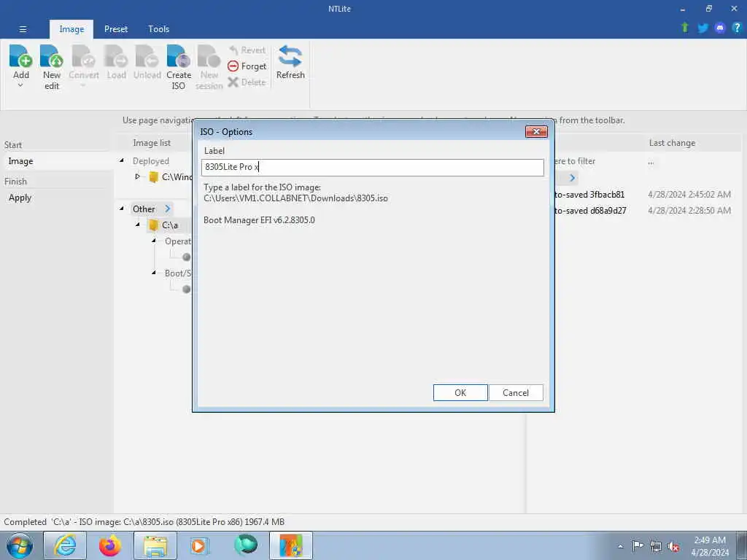
Task: Select the auto-saved d68a9d27 preset row
Action: click(589, 211)
